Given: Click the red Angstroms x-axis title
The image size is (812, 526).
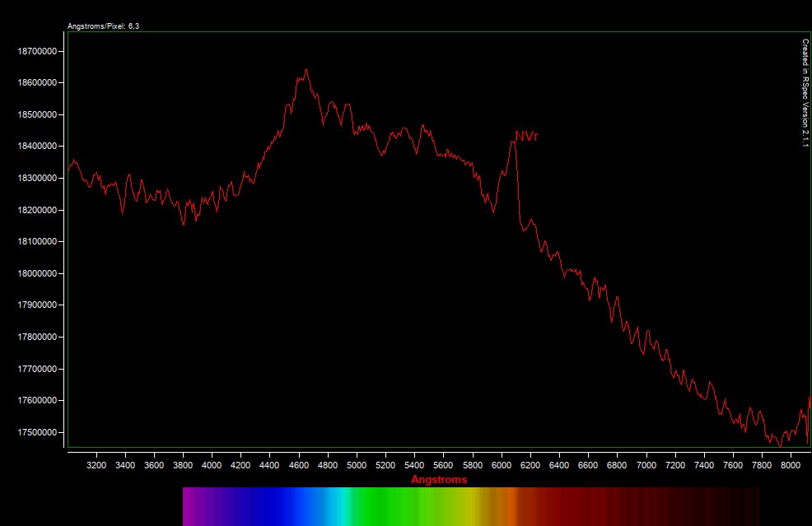Looking at the screenshot, I should tap(439, 479).
